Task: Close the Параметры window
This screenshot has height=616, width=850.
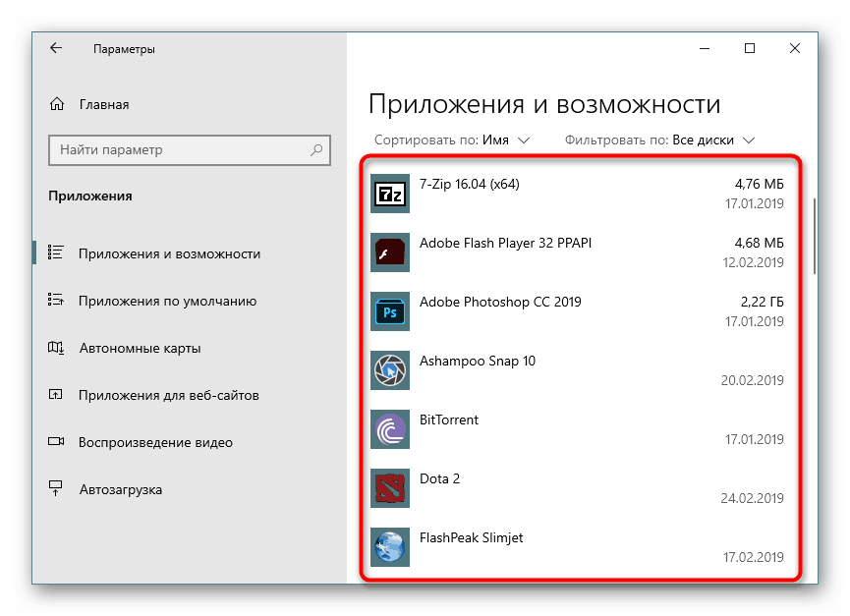Action: [795, 49]
